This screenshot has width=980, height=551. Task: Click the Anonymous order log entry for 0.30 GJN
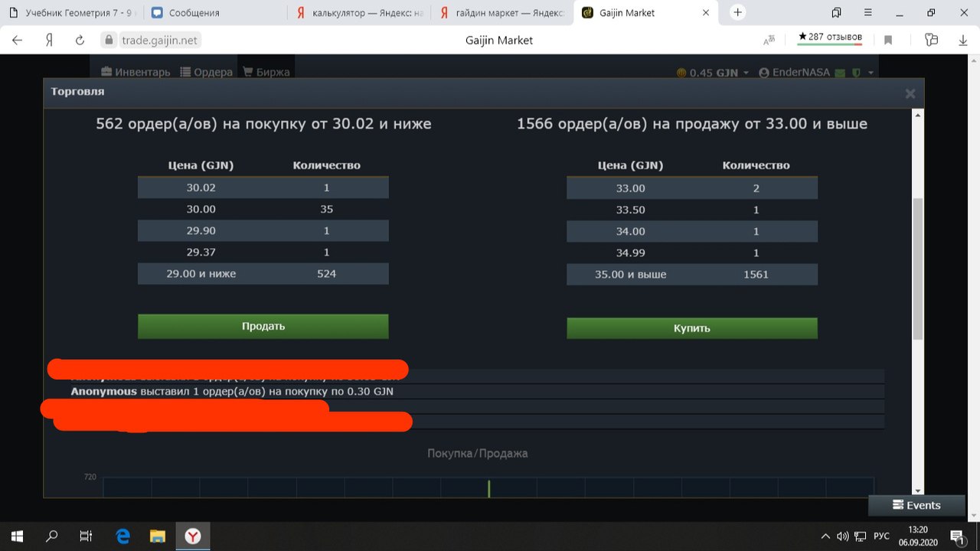(232, 391)
